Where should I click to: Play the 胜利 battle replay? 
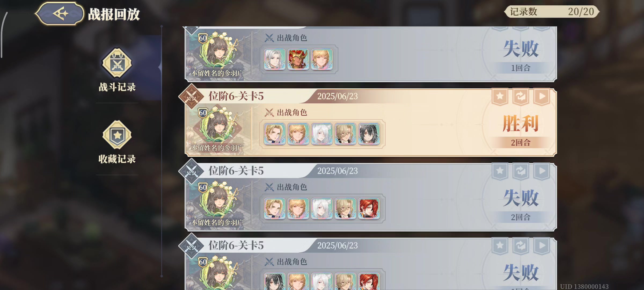[542, 96]
